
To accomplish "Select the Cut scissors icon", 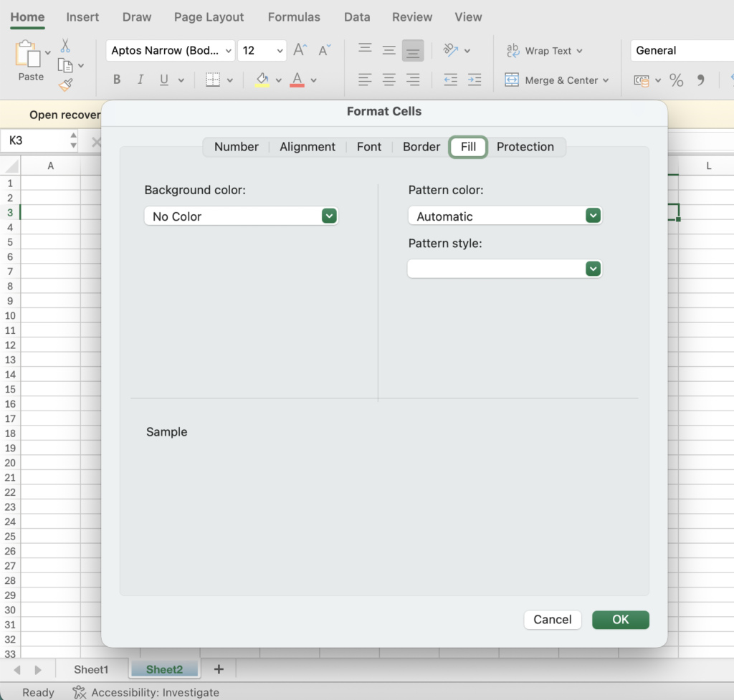I will pyautogui.click(x=65, y=44).
